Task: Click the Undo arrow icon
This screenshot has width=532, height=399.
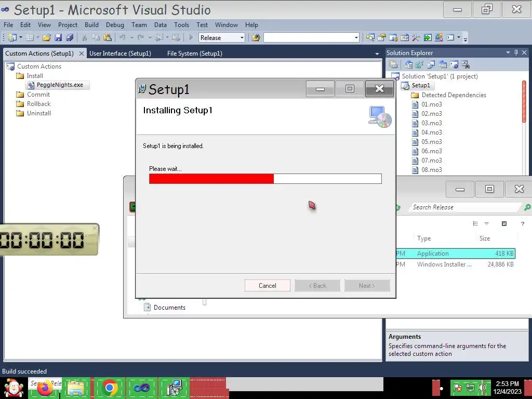Action: tap(123, 37)
